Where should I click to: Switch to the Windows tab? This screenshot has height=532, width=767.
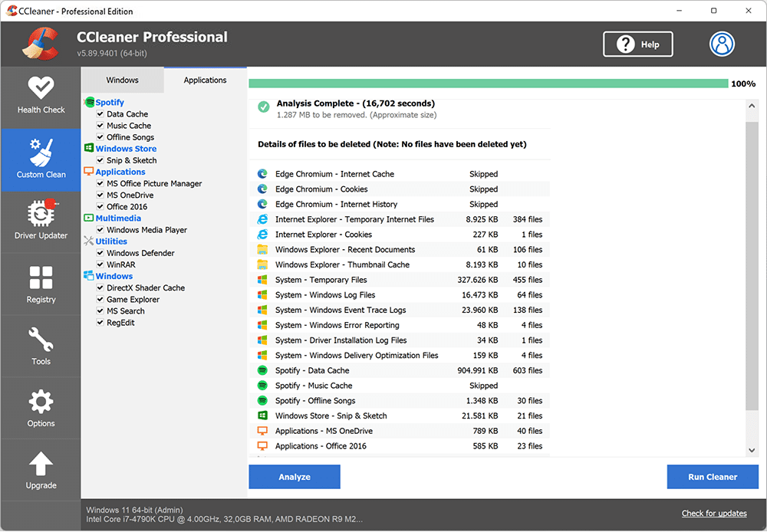tap(123, 79)
